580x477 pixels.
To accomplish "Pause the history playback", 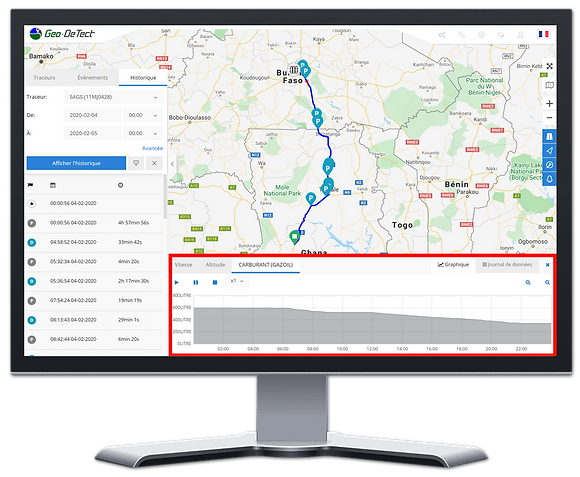I will [x=196, y=283].
